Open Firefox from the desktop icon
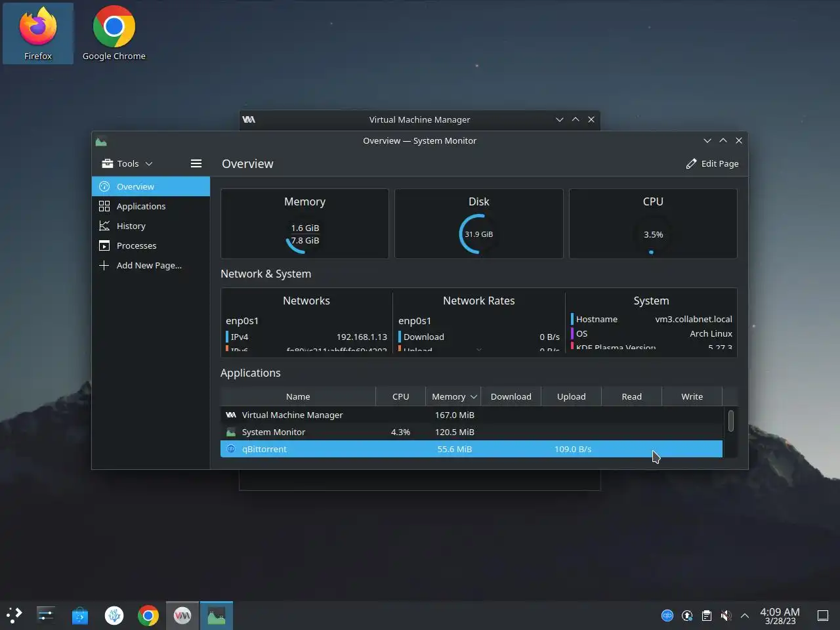840x630 pixels. click(38, 33)
